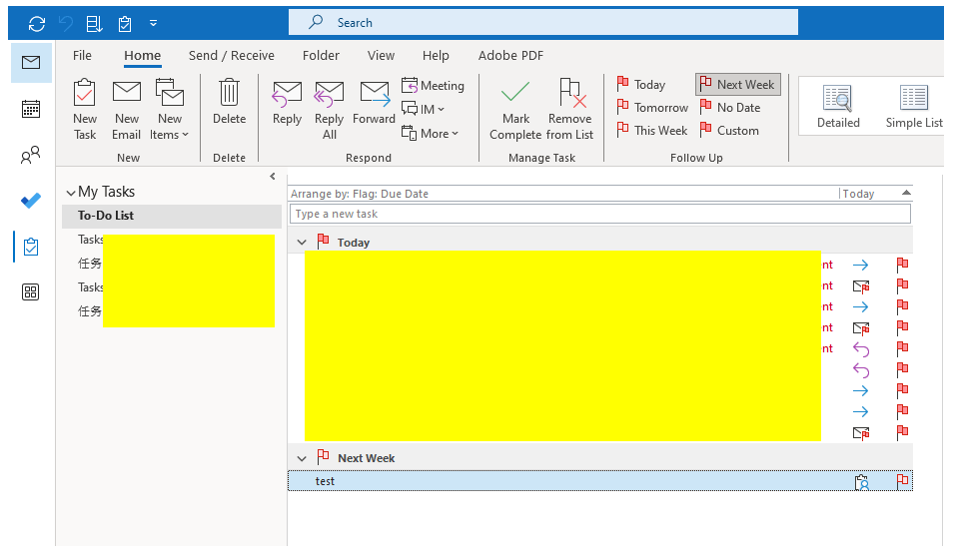The height and width of the screenshot is (560, 954).
Task: Reply with a Meeting
Action: (433, 86)
